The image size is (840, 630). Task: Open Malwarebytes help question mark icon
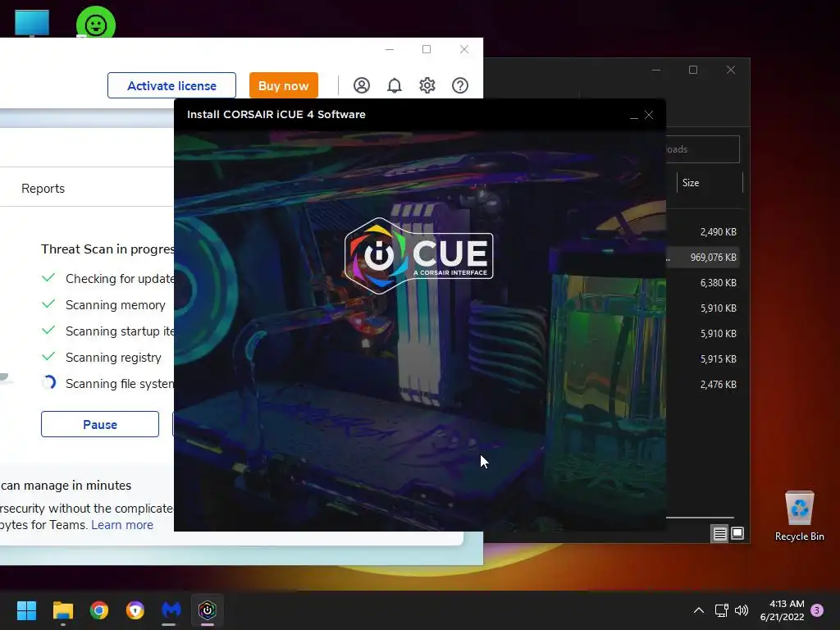[460, 85]
